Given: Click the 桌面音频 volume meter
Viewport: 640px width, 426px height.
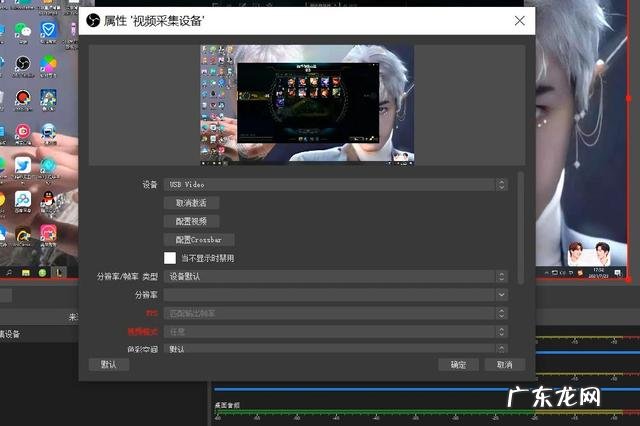Looking at the screenshot, I should point(427,412).
